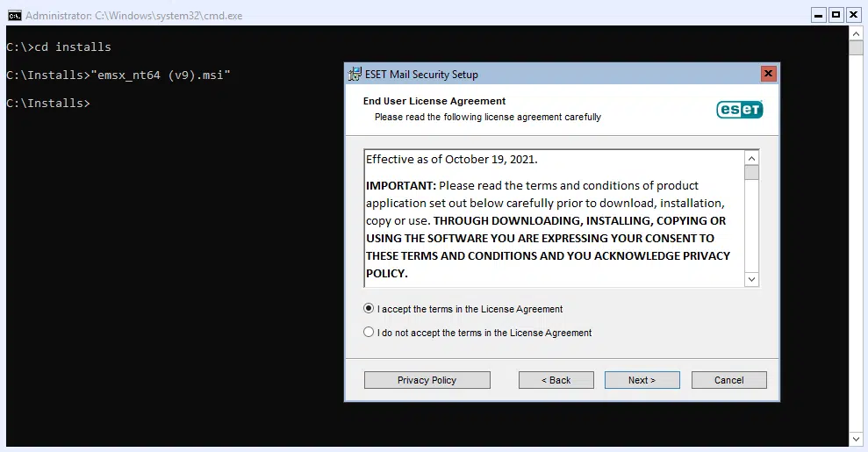This screenshot has width=868, height=452.
Task: Click the 'emsx_nt64 (v9).msi' command text
Action: [161, 75]
